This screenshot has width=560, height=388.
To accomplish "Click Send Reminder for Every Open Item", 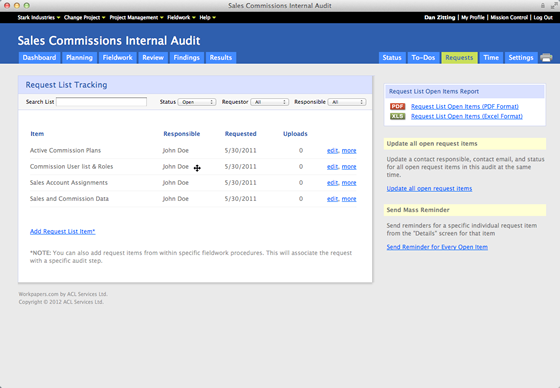I will click(x=437, y=247).
